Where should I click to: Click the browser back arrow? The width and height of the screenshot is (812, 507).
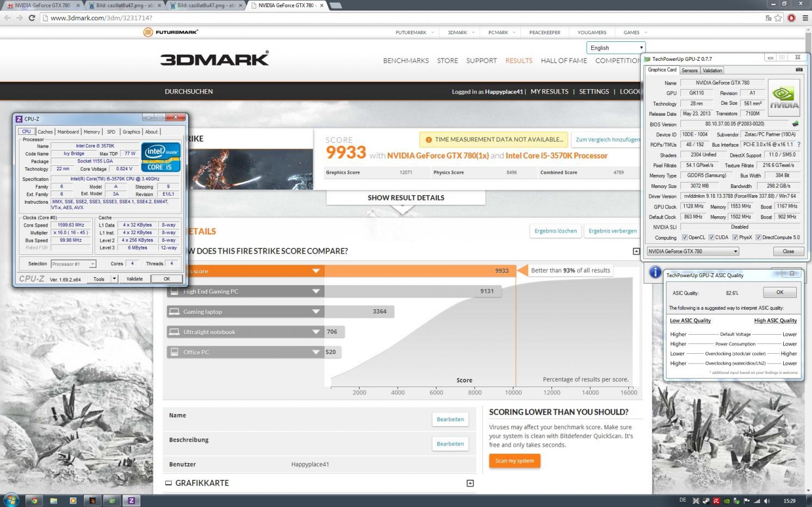click(x=8, y=18)
